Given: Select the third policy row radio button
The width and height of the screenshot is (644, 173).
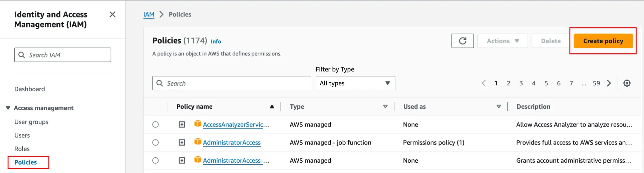Looking at the screenshot, I should point(155,161).
